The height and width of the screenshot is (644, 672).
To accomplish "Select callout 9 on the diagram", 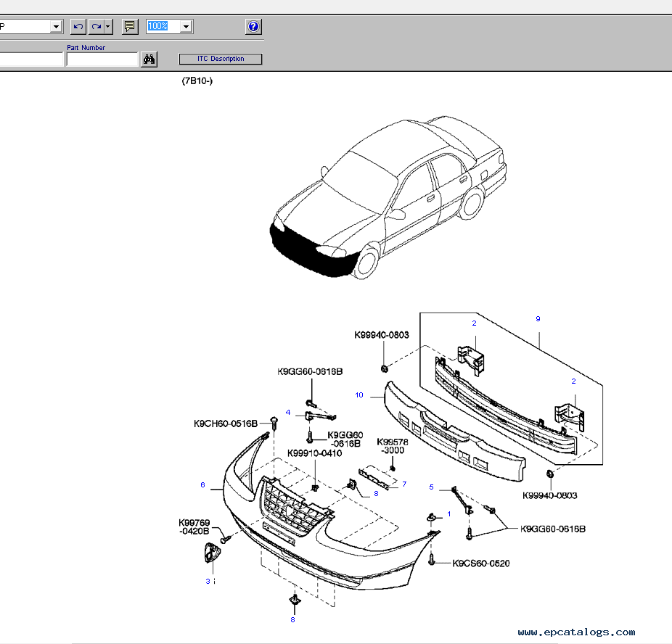I will tap(538, 319).
